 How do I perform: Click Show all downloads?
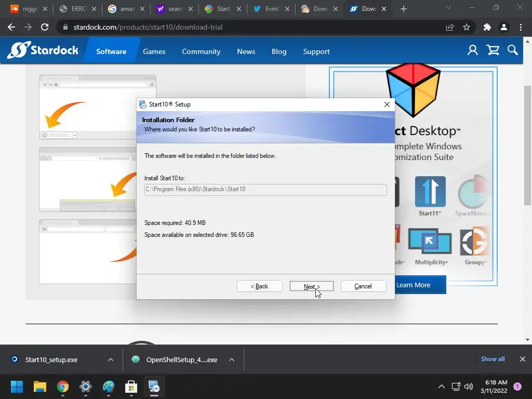click(493, 359)
